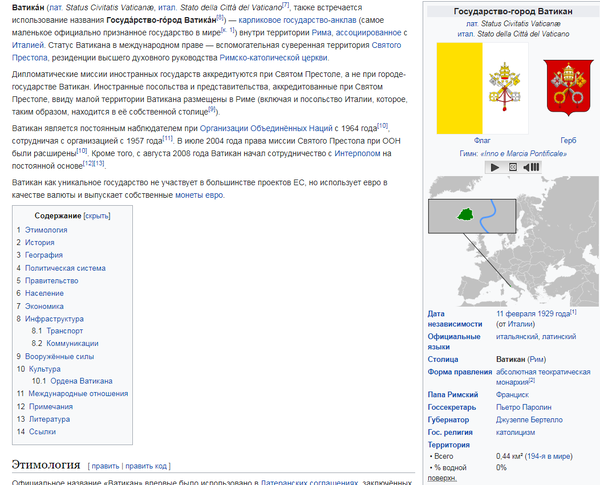Open 'Официальные языки' infobox label
Viewport: 600px width, 485px height.
tap(454, 342)
